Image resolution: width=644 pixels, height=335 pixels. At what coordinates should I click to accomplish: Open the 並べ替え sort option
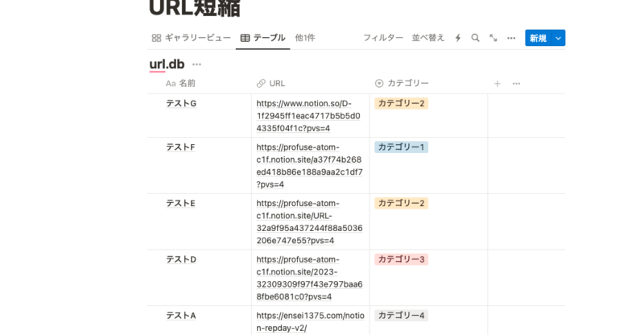pos(428,38)
